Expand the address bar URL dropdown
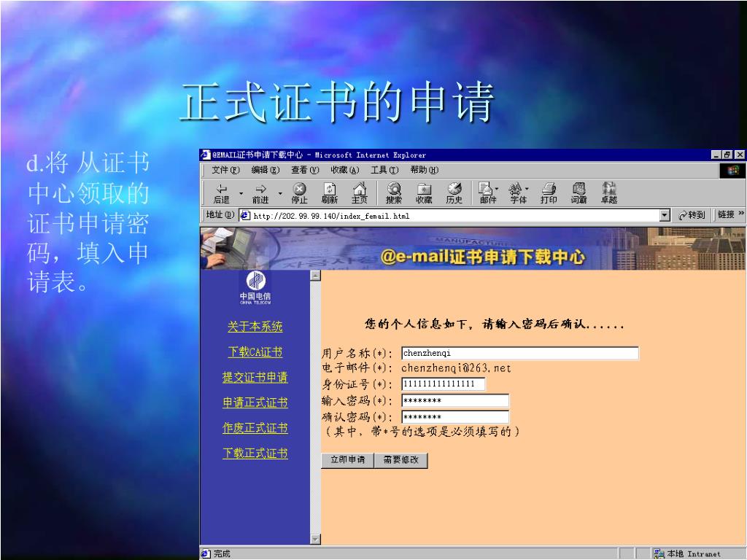 tap(665, 216)
